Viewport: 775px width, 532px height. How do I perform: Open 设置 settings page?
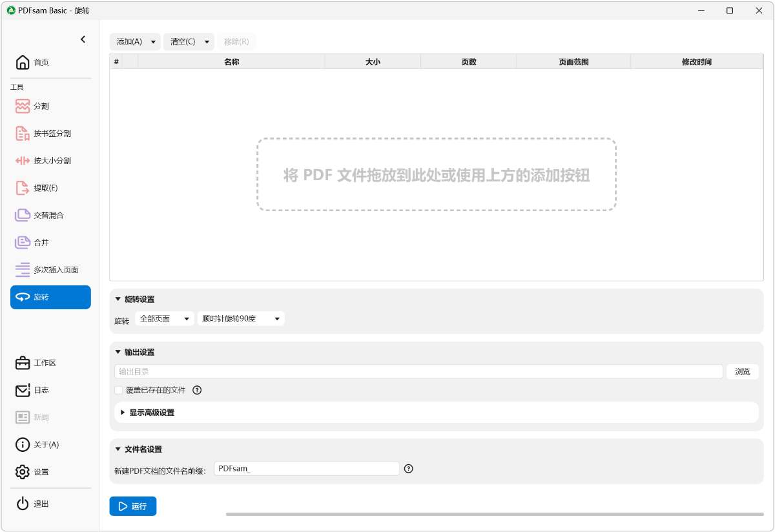click(x=50, y=472)
